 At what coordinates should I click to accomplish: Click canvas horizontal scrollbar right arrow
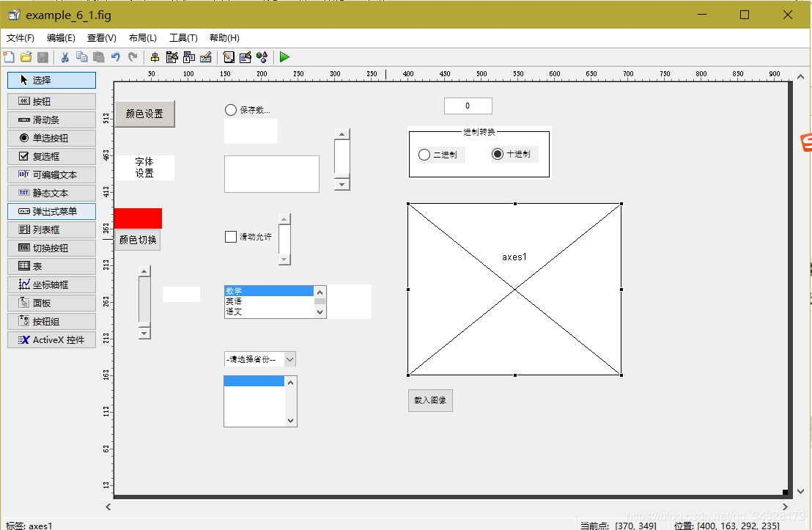click(785, 507)
